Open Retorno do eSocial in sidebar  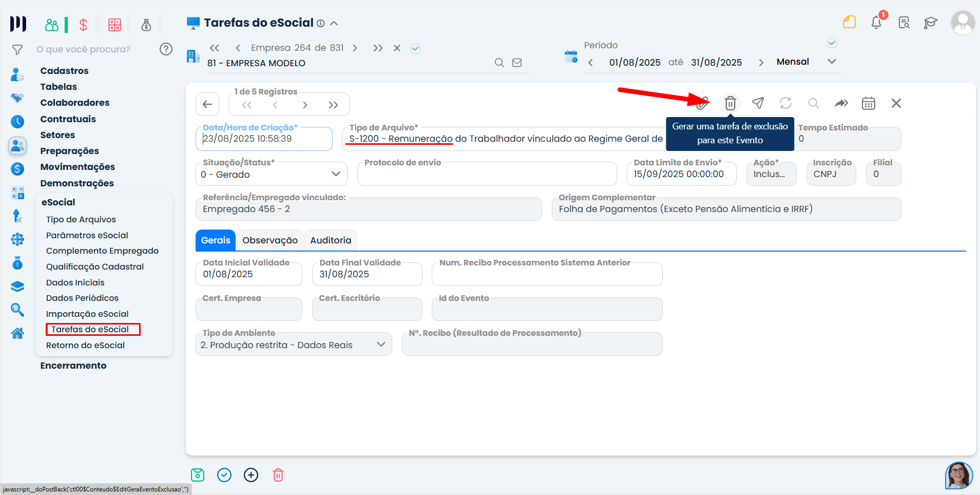pyautogui.click(x=85, y=345)
